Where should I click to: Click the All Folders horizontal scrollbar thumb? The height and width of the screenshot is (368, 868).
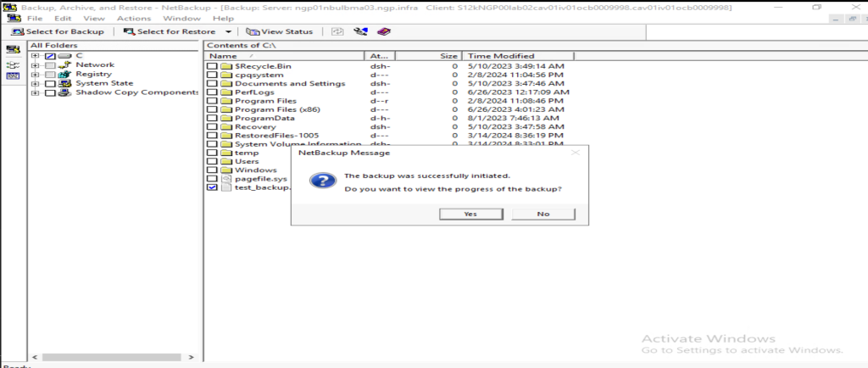coord(111,358)
